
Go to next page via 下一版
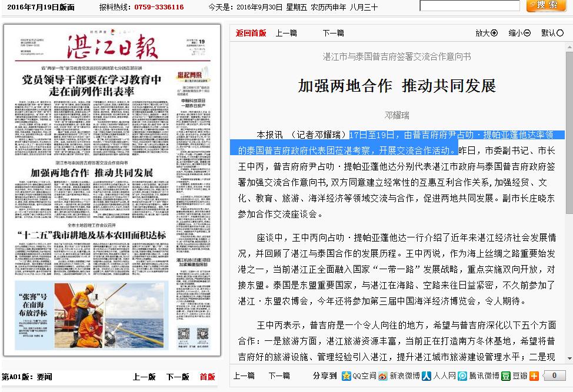coord(178,377)
